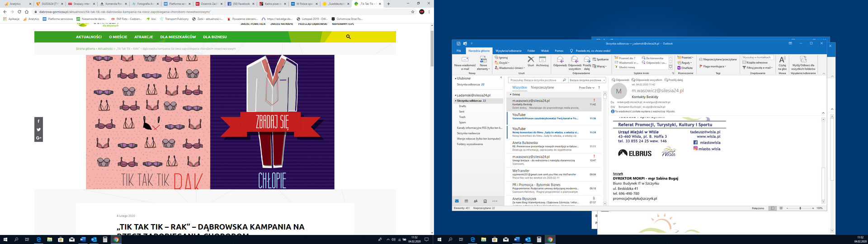
Task: Show only Nieprzeczytane messages filter
Action: pyautogui.click(x=542, y=88)
